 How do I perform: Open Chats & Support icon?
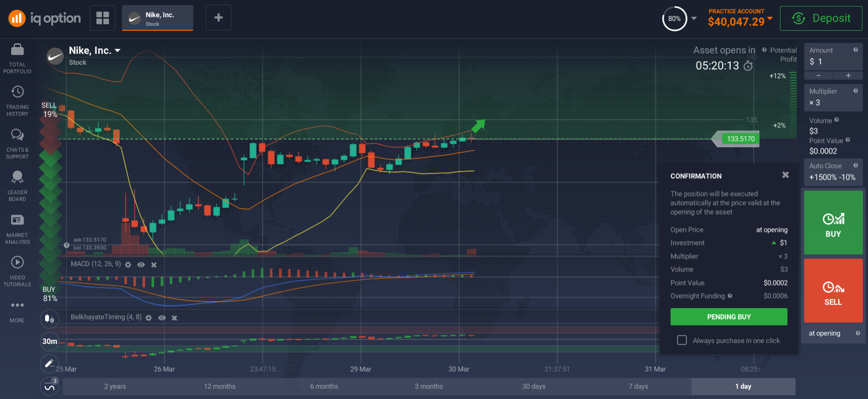pyautogui.click(x=17, y=135)
